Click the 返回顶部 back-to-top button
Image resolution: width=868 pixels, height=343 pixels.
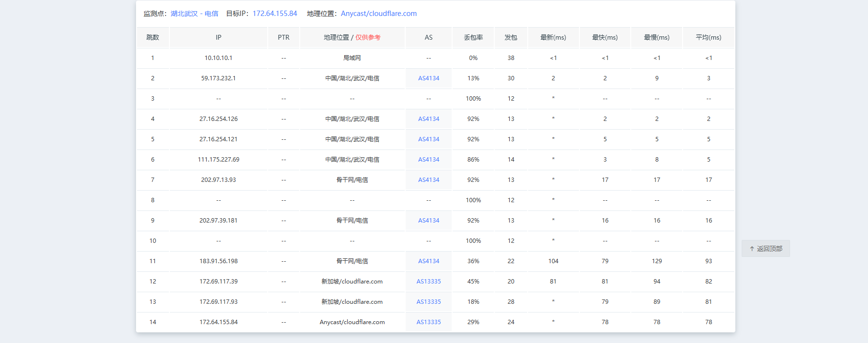tap(765, 249)
